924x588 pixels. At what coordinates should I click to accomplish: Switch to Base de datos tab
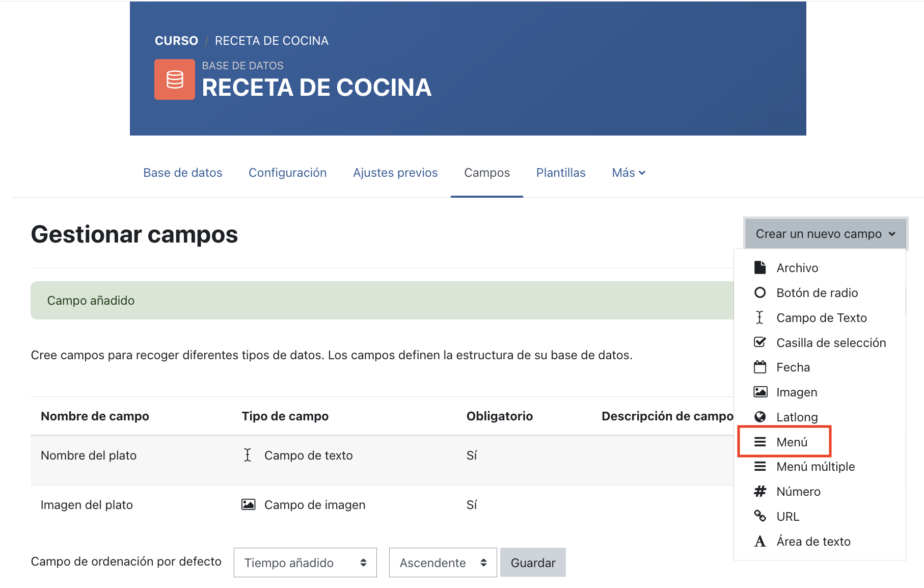coord(183,173)
